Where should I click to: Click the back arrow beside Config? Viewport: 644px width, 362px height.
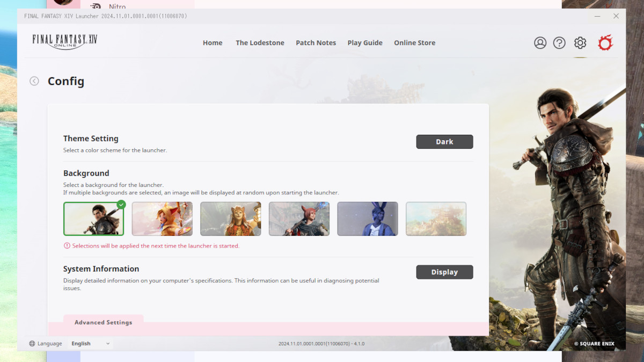coord(34,81)
